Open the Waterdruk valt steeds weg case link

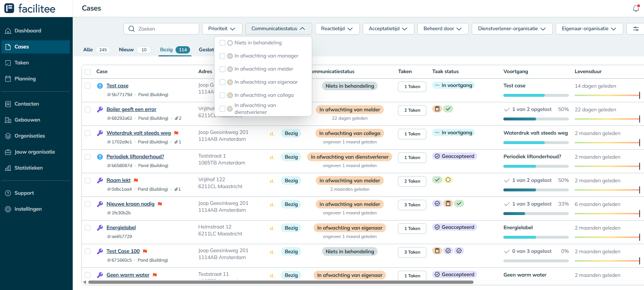point(138,133)
